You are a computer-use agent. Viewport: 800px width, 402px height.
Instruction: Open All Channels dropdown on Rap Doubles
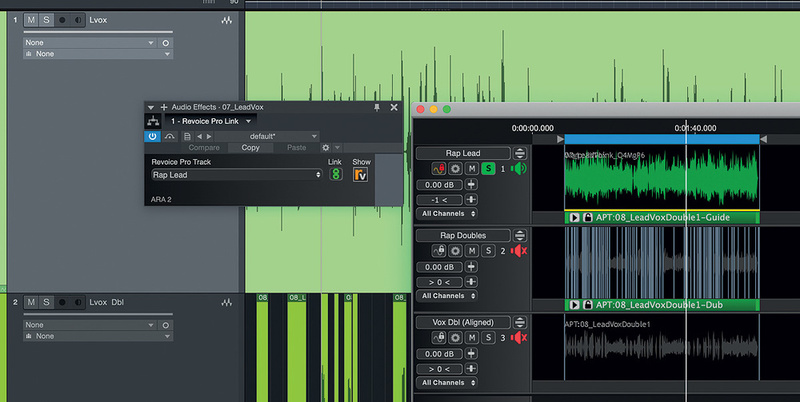[x=447, y=297]
